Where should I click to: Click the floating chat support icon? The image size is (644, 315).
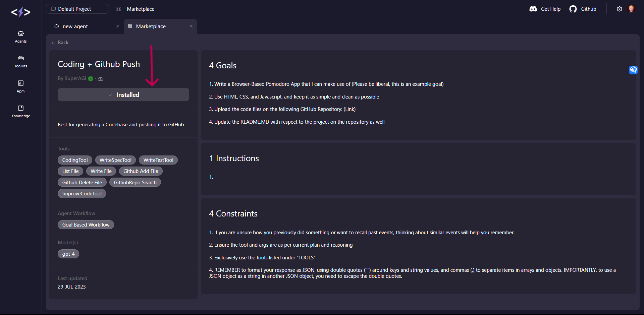pos(633,70)
